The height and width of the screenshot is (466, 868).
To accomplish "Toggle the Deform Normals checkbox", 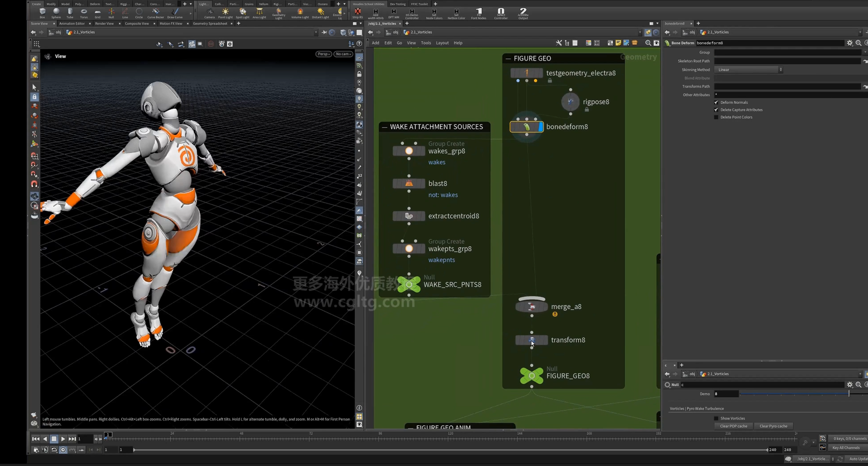I will [716, 102].
